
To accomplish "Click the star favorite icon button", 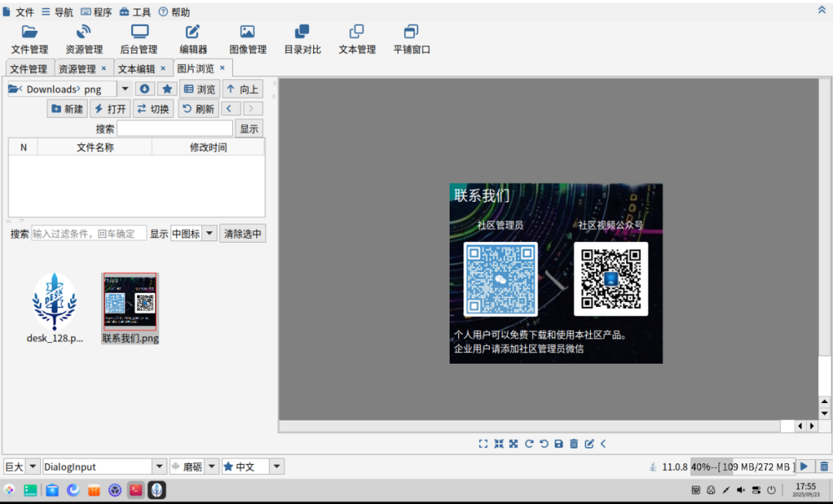I will pos(167,89).
